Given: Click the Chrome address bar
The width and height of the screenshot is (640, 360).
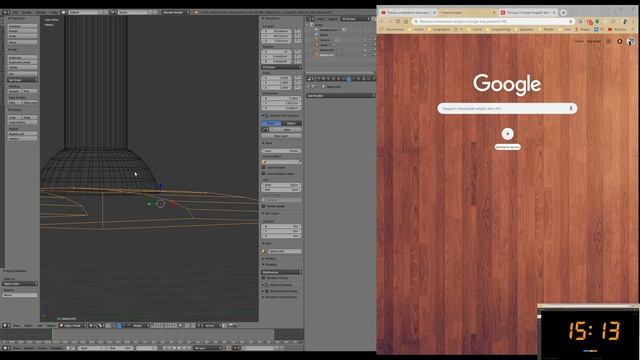Looking at the screenshot, I should tap(493, 21).
